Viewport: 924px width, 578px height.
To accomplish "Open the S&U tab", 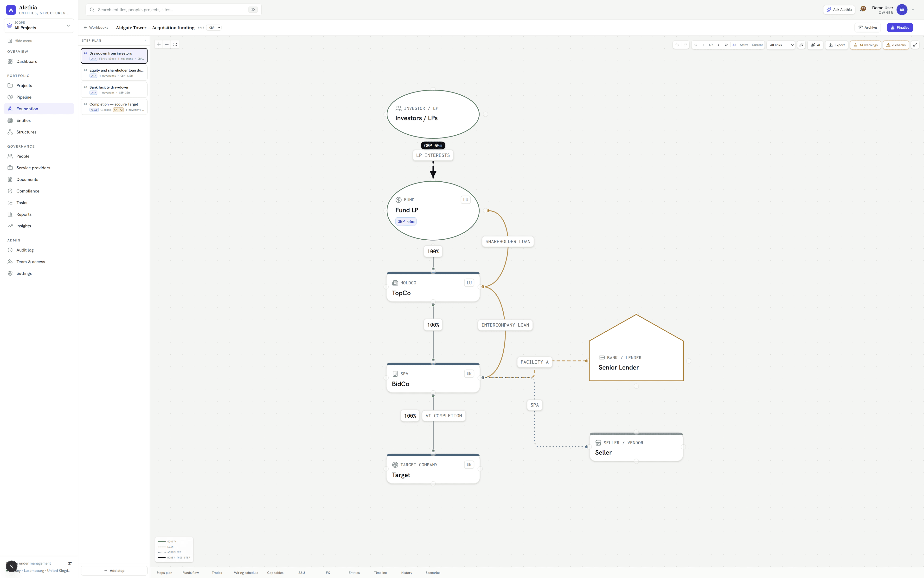I will (302, 573).
